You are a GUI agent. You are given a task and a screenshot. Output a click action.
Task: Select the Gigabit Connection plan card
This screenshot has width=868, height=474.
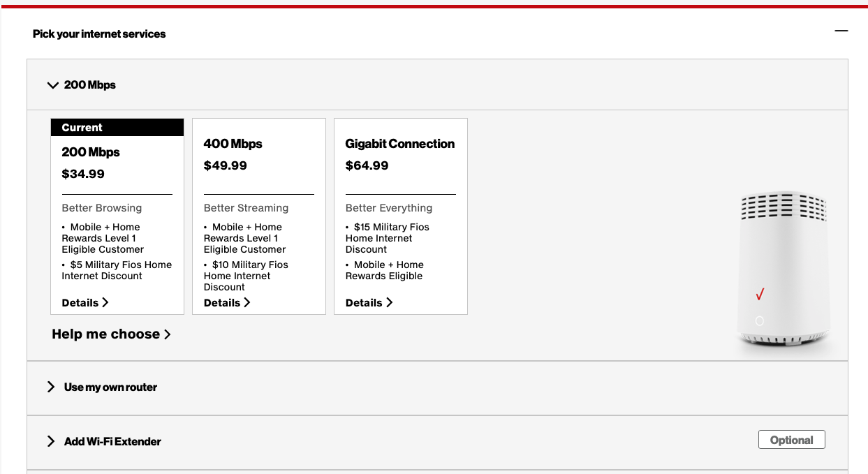click(401, 216)
